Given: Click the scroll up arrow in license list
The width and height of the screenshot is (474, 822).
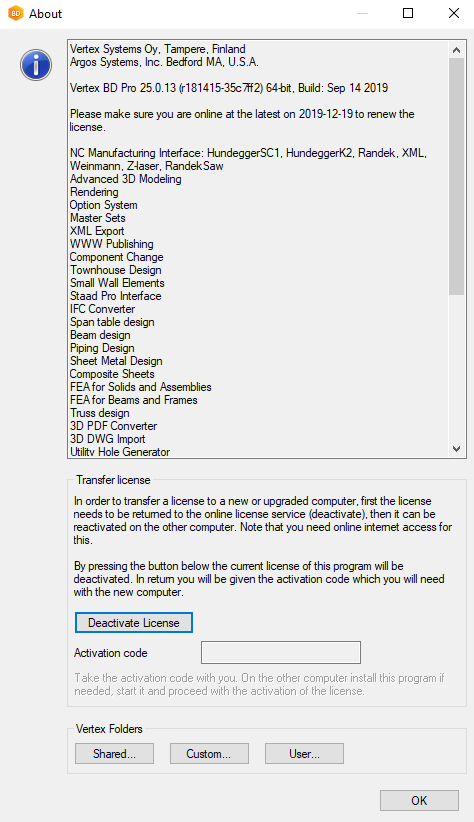Looking at the screenshot, I should [x=456, y=50].
